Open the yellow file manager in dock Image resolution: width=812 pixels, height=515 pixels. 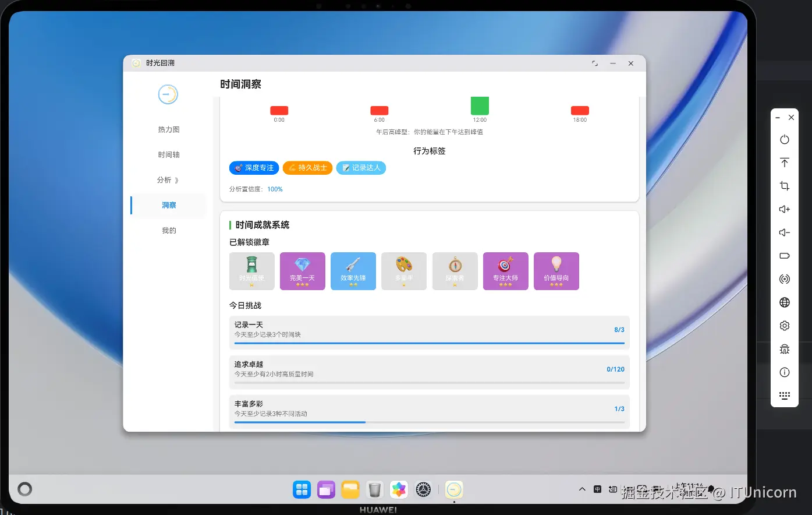click(350, 490)
